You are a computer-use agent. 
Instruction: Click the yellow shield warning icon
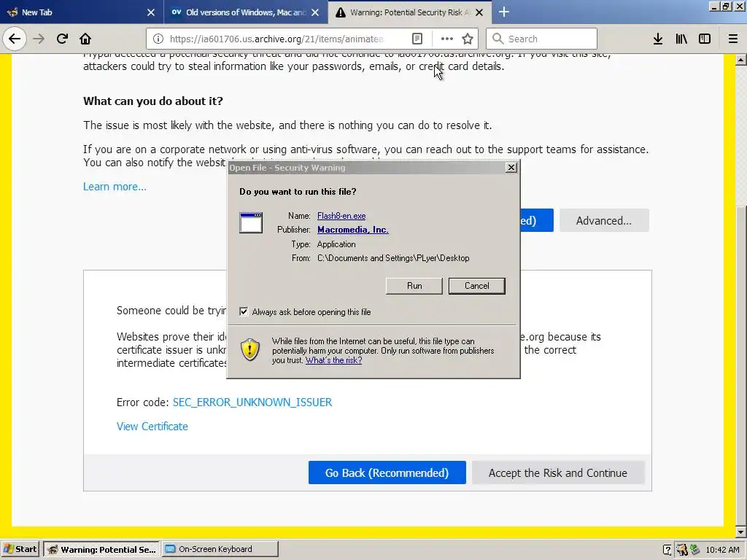point(250,350)
